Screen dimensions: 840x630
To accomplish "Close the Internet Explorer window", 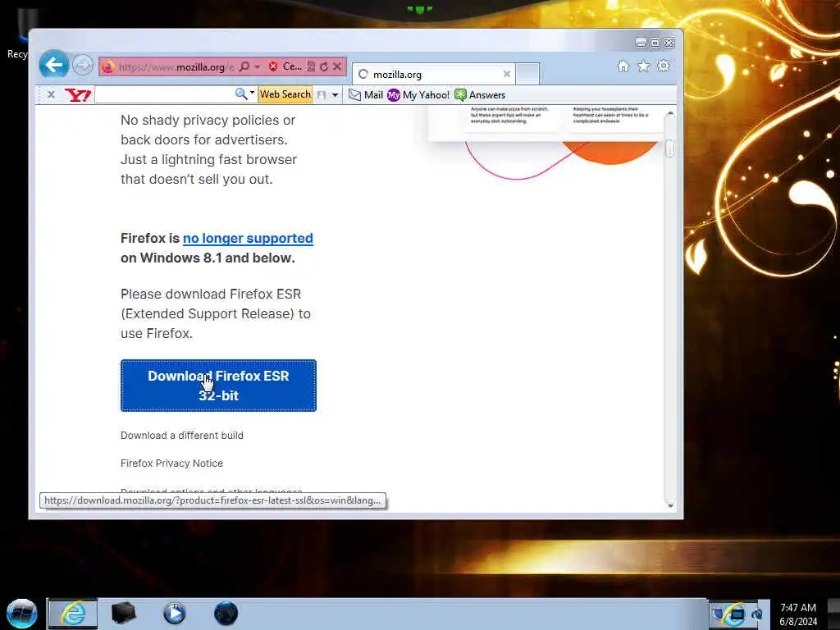I will pos(669,43).
